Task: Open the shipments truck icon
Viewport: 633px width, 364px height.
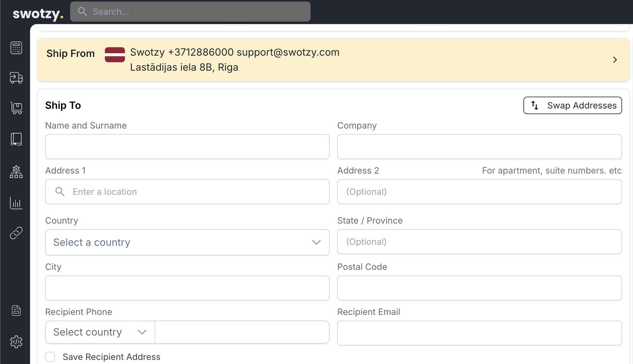Action: pyautogui.click(x=16, y=78)
